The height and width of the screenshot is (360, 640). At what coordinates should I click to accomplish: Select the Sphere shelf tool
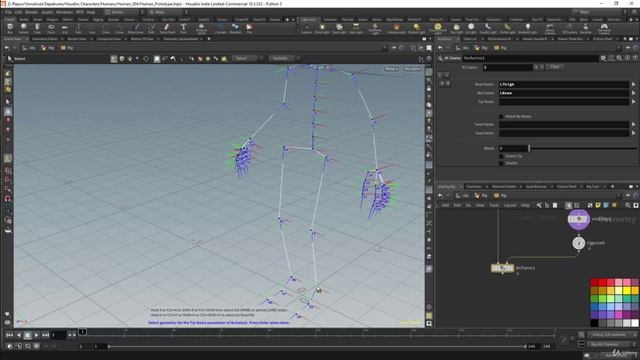pyautogui.click(x=24, y=28)
